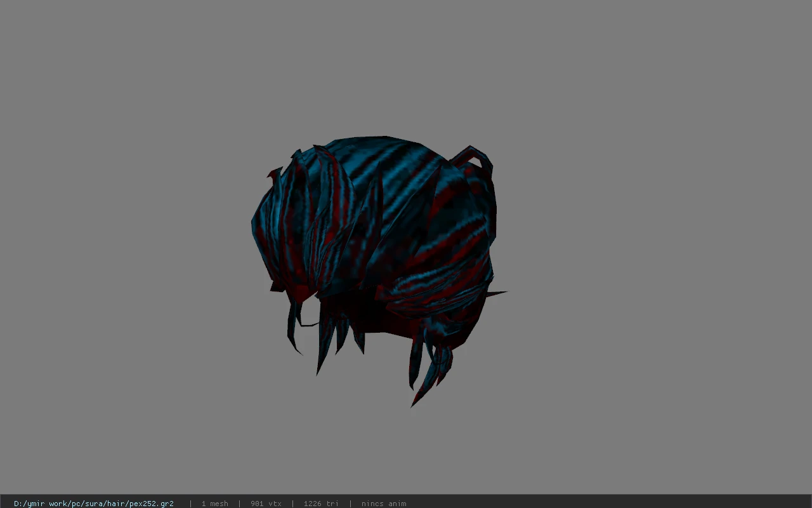The width and height of the screenshot is (812, 508).
Task: Click the 'D:/ymir work' part of the path
Action: [x=40, y=504]
